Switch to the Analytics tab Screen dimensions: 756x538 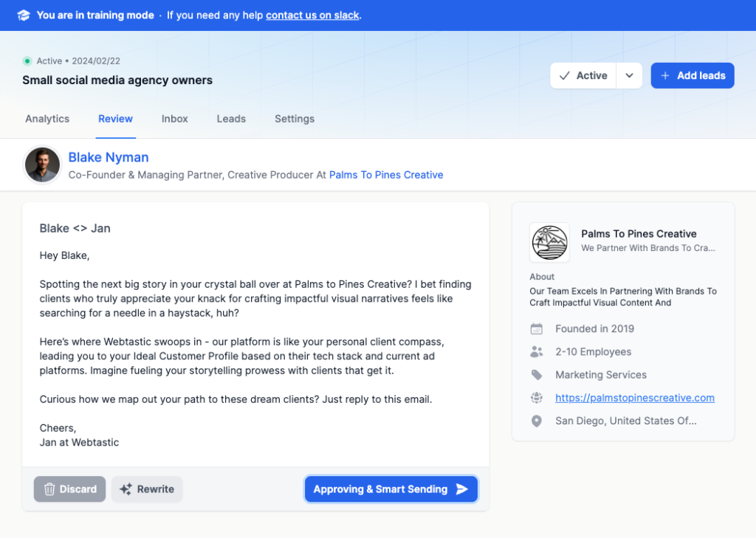click(47, 119)
